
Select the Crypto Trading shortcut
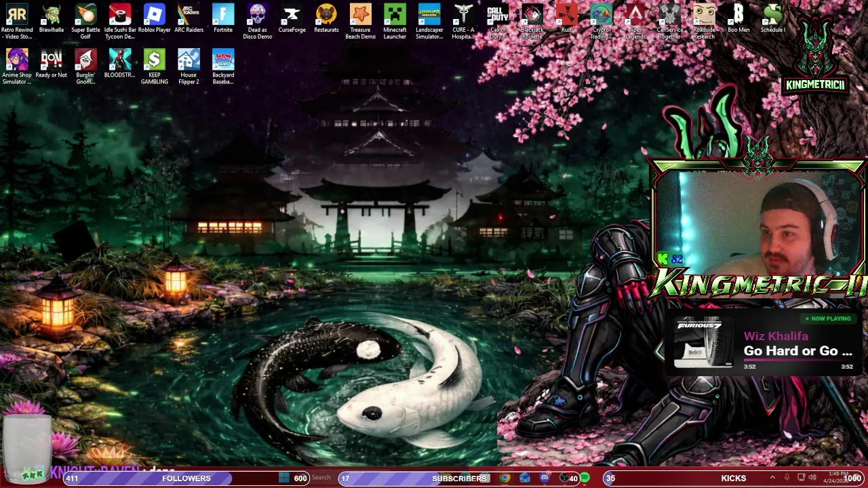pos(601,22)
